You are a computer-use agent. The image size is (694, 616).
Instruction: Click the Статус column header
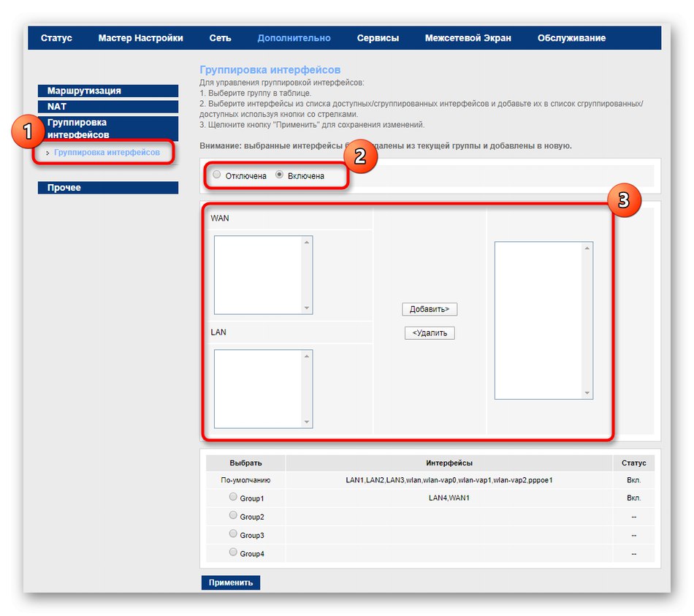(633, 463)
